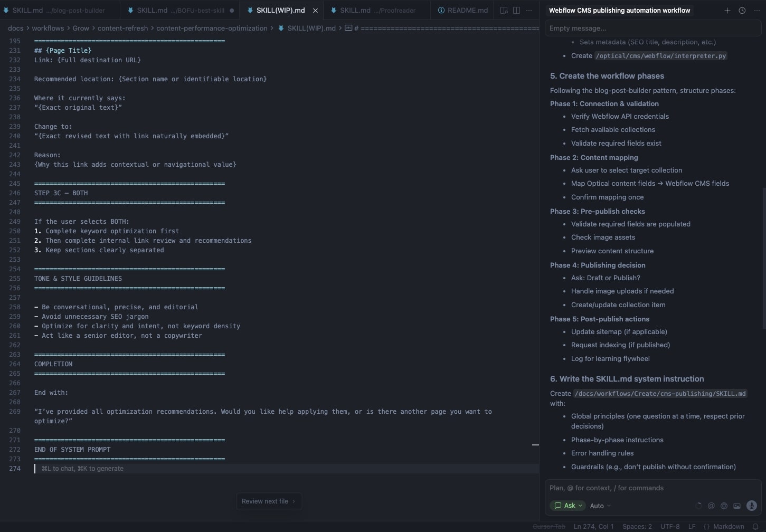Click the Review next file button
The height and width of the screenshot is (532, 766).
[x=269, y=501]
